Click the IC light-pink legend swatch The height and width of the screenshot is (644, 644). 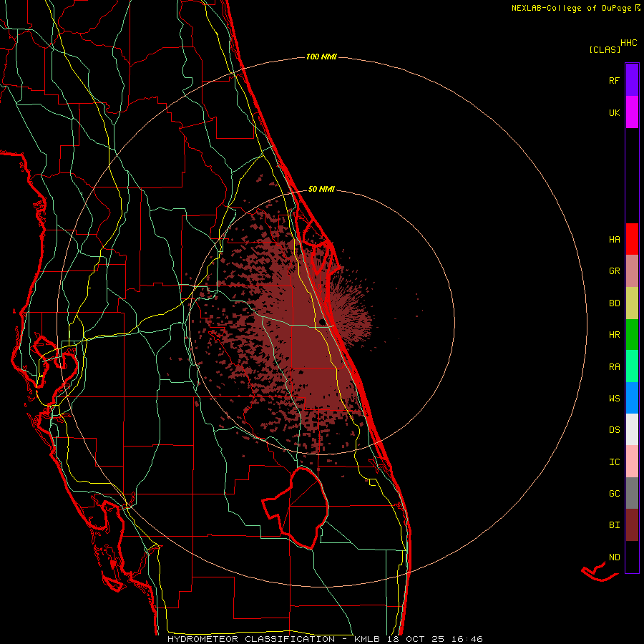click(x=632, y=462)
